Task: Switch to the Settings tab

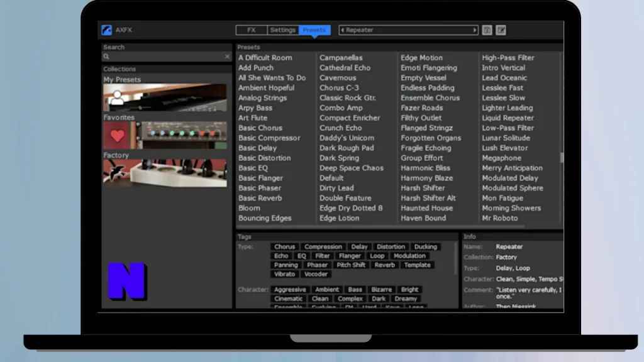Action: tap(282, 30)
